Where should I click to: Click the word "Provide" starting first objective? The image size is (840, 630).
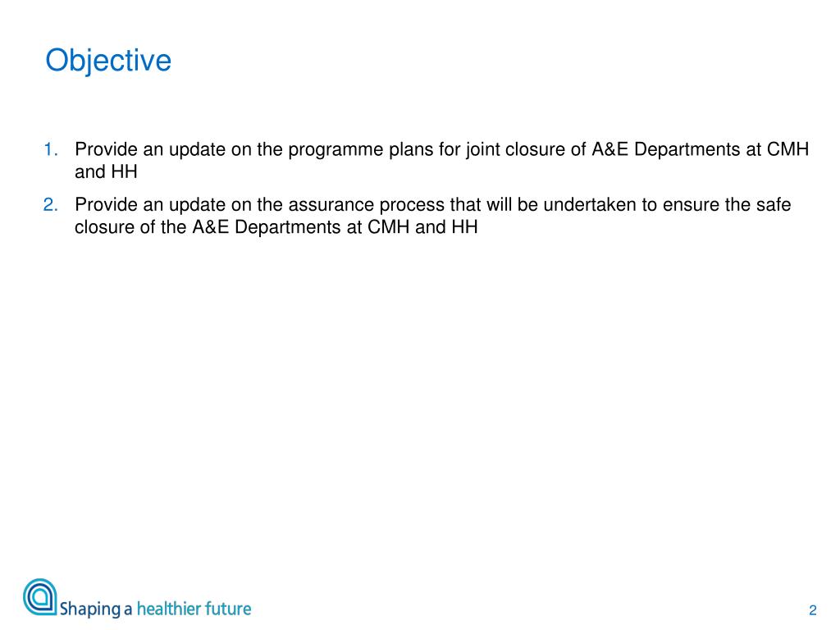(106, 149)
